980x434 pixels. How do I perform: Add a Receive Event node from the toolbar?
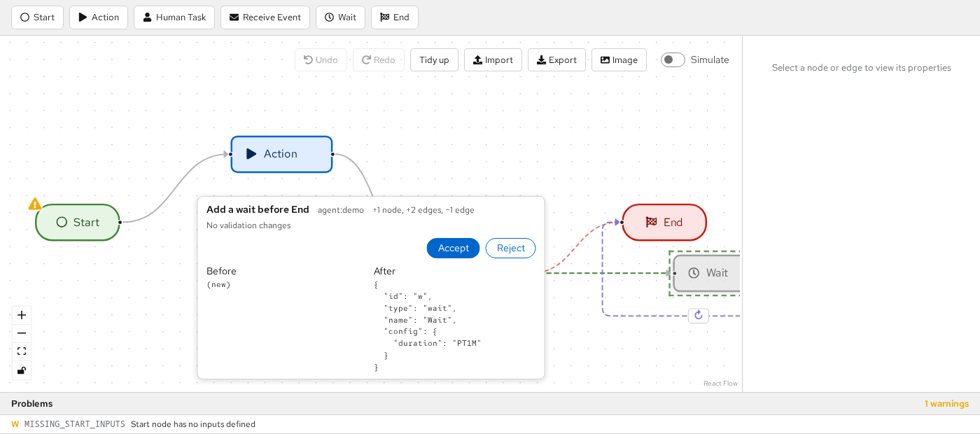tap(265, 17)
